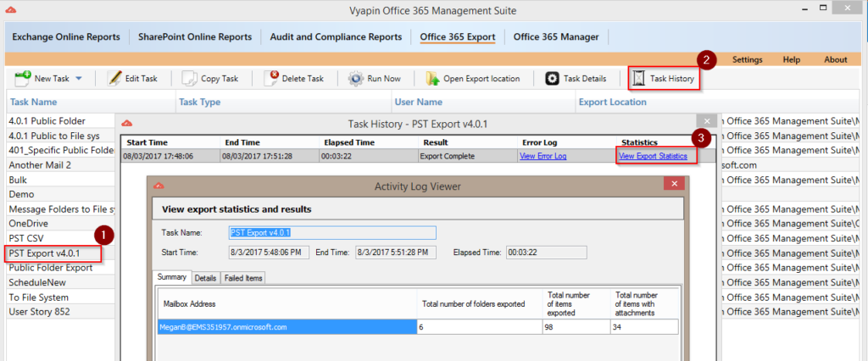This screenshot has height=361, width=868.
Task: Click the Task Name input field
Action: point(332,232)
